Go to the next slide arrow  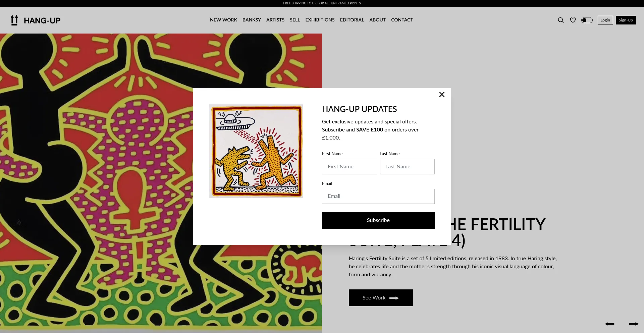(x=634, y=324)
